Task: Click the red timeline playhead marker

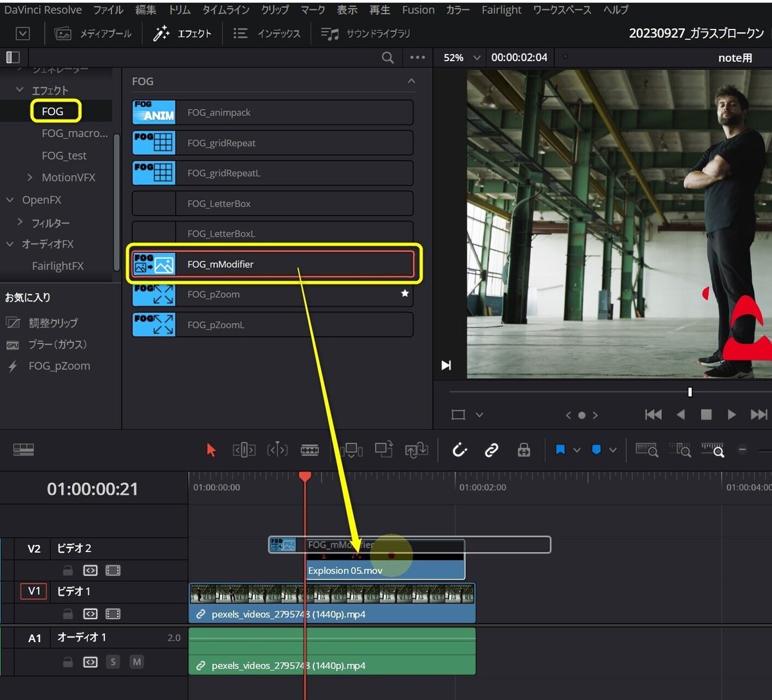Action: (305, 477)
